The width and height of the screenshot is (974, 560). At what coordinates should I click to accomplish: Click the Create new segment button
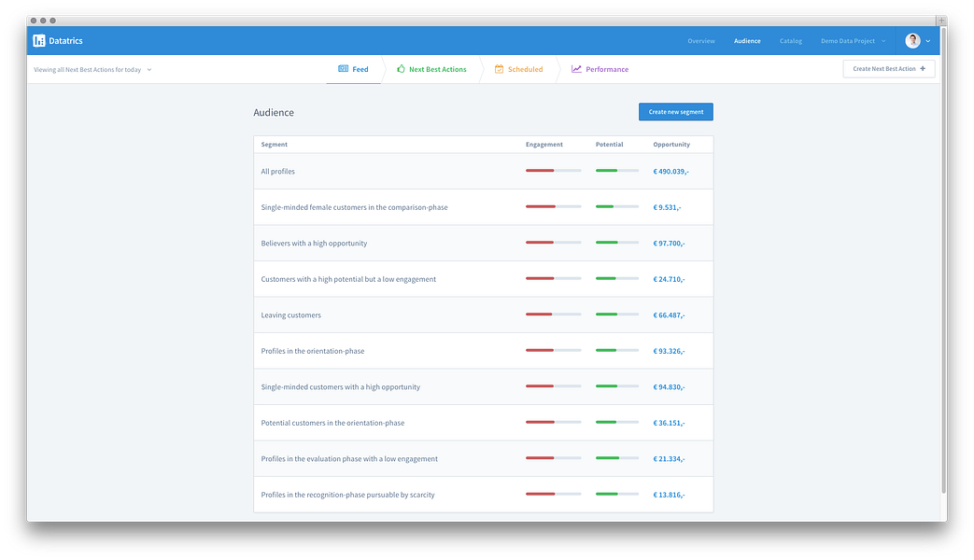(x=676, y=112)
